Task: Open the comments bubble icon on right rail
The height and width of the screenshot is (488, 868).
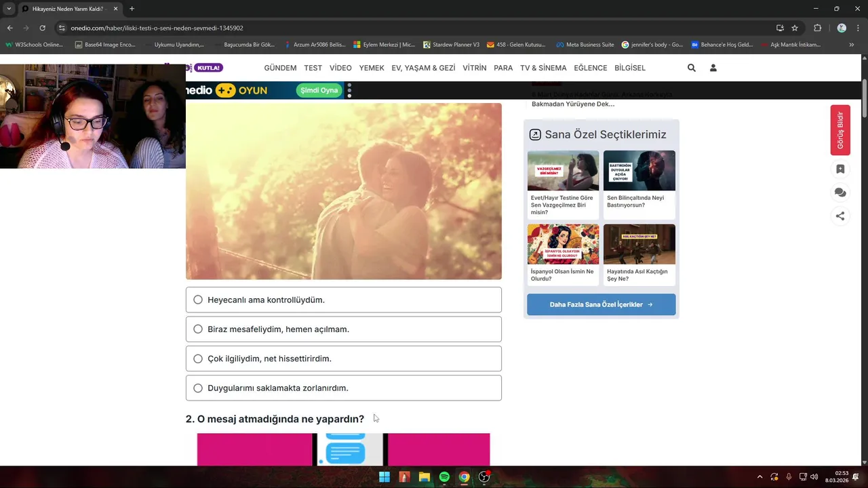Action: [840, 192]
